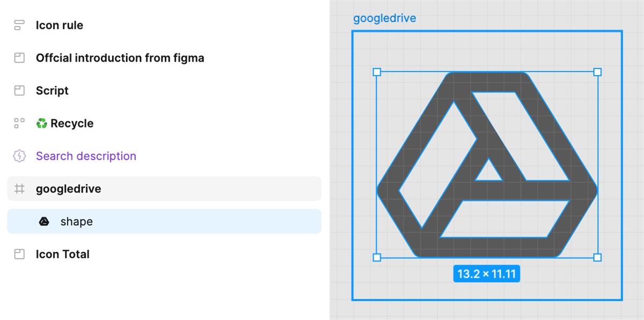Click the Recycle component-set icon
This screenshot has width=644, height=320.
pos(19,123)
